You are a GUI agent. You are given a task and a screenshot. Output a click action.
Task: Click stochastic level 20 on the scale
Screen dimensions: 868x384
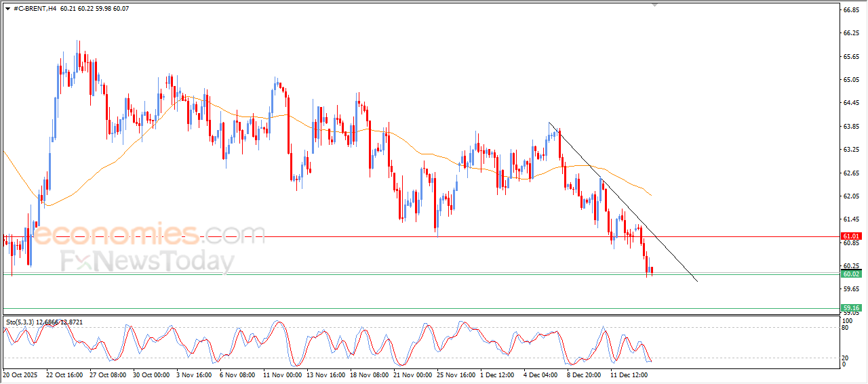[x=845, y=358]
